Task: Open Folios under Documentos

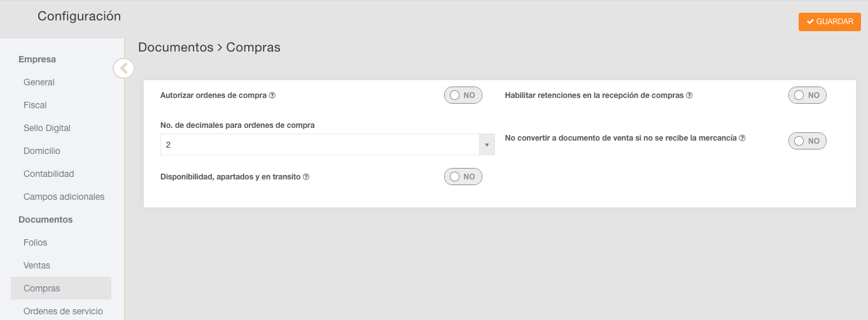Action: tap(36, 242)
